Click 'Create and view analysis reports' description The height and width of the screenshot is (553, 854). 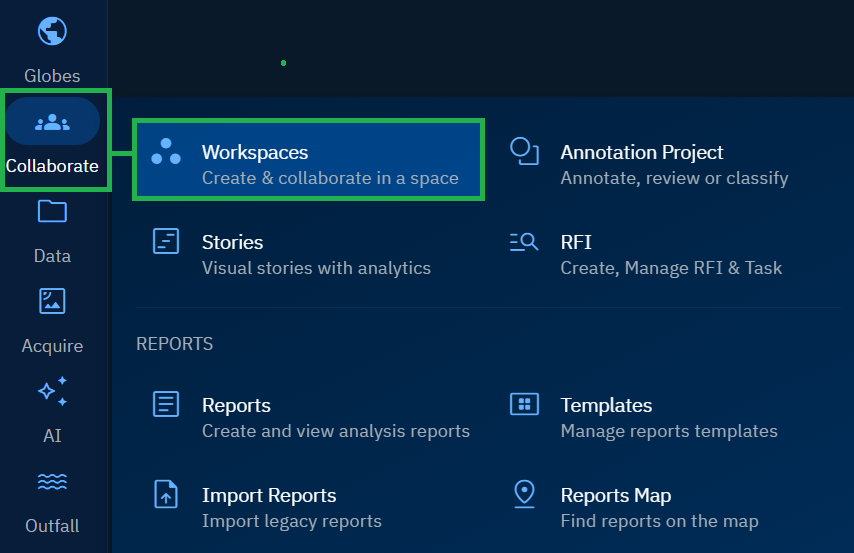[336, 431]
